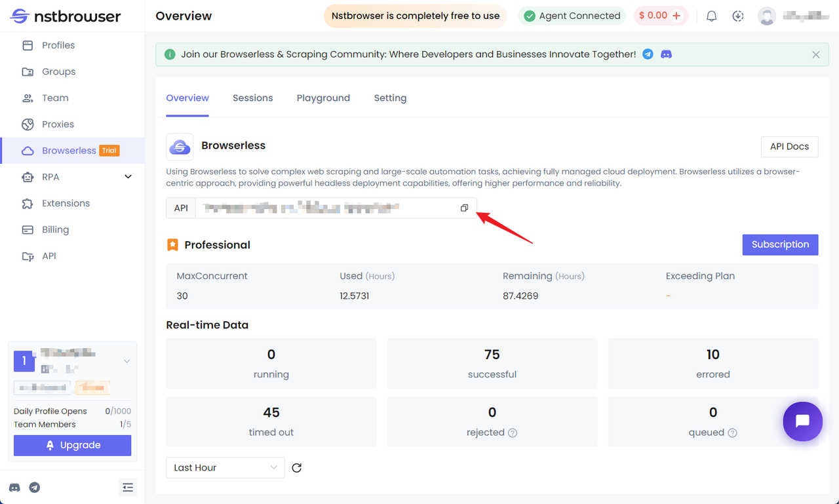Click the $ 0.00 balance pill

coord(661,16)
